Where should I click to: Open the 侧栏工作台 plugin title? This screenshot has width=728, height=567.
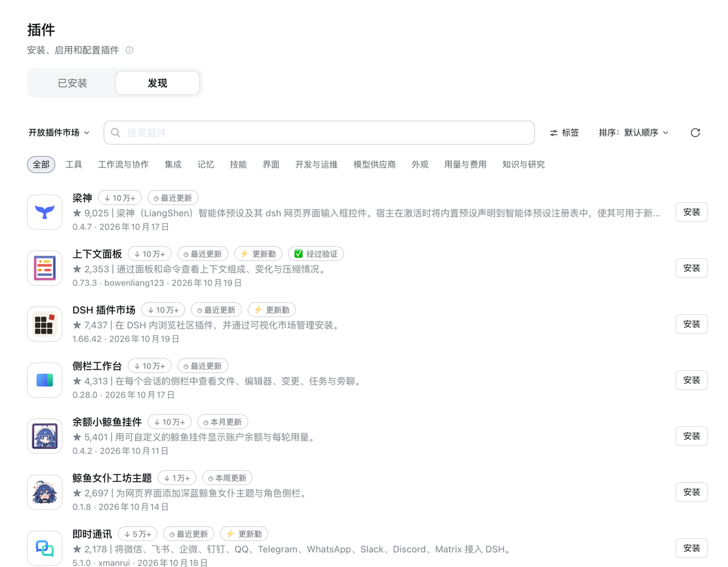pyautogui.click(x=97, y=366)
